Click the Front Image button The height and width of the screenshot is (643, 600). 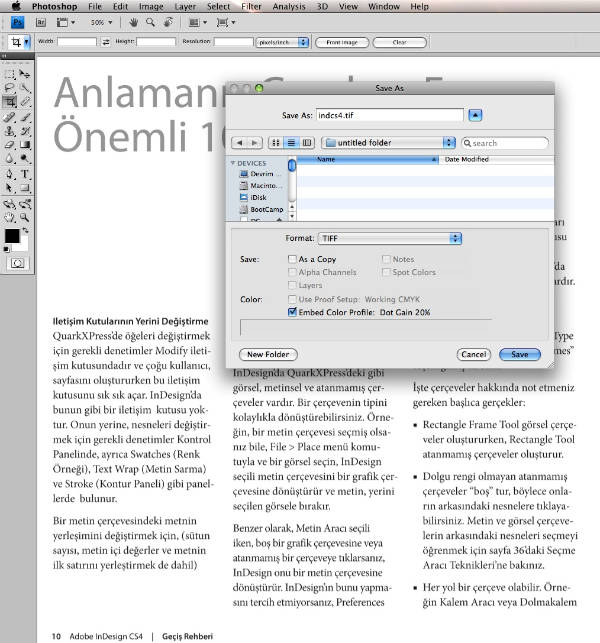342,42
